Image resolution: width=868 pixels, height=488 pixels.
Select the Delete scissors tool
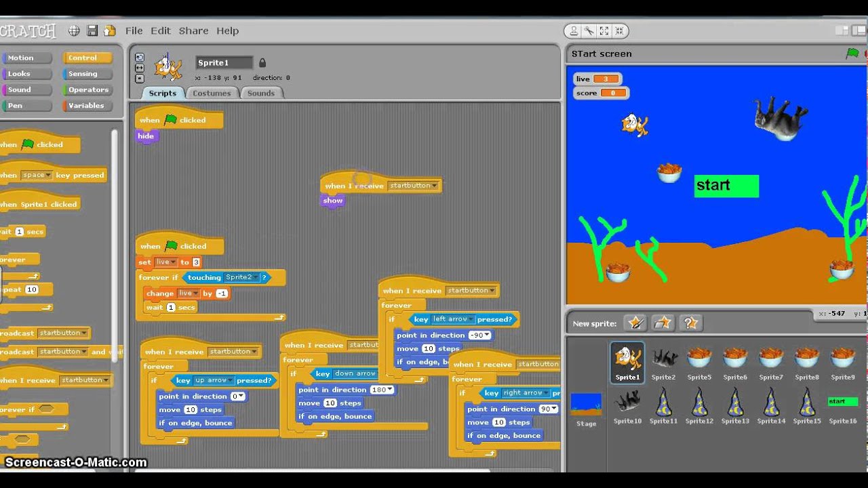coord(589,30)
